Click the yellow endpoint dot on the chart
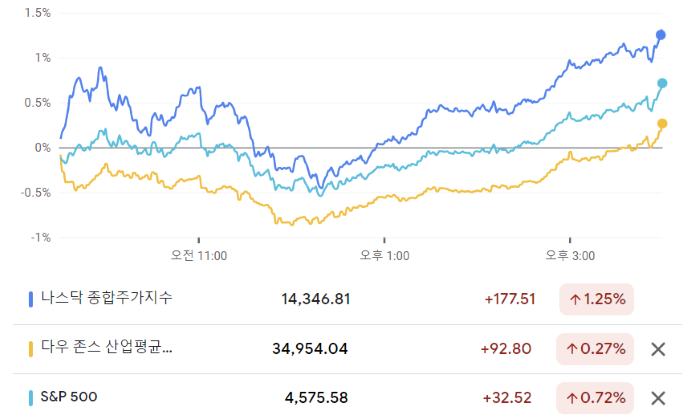This screenshot has width=700, height=420. [x=662, y=123]
